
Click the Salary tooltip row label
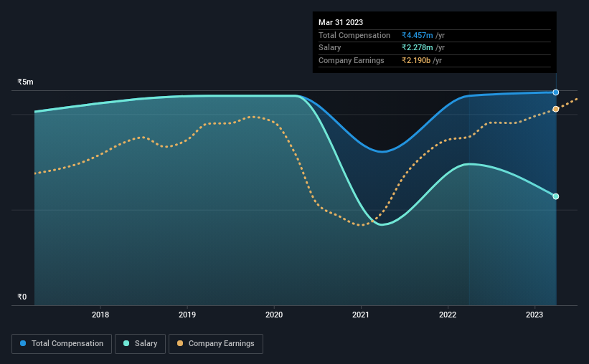tap(330, 48)
